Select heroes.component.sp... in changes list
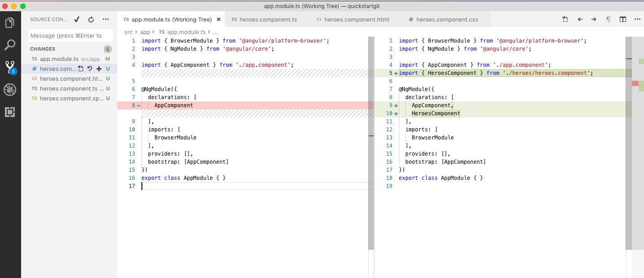Viewport: 644px width, 278px height. pos(69,98)
